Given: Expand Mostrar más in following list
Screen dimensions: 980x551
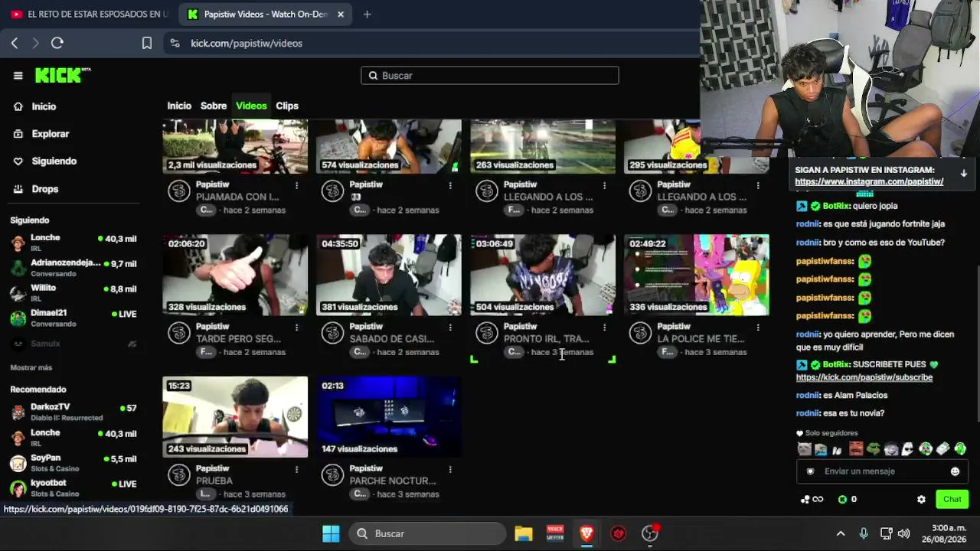Looking at the screenshot, I should tap(31, 368).
